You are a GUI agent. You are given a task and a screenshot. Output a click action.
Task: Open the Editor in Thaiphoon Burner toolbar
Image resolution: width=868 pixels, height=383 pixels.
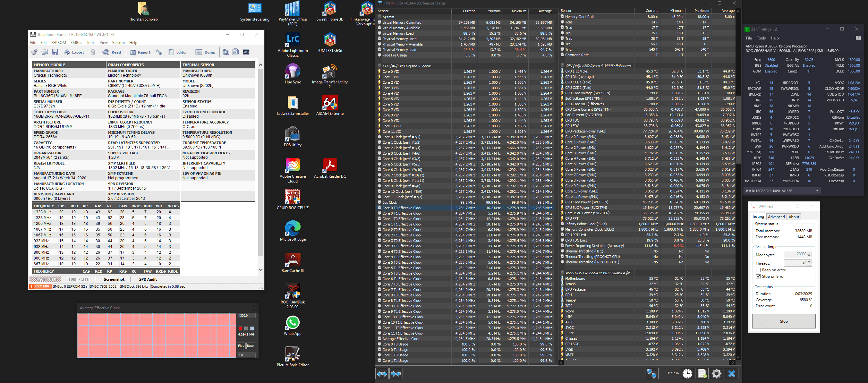coord(177,52)
